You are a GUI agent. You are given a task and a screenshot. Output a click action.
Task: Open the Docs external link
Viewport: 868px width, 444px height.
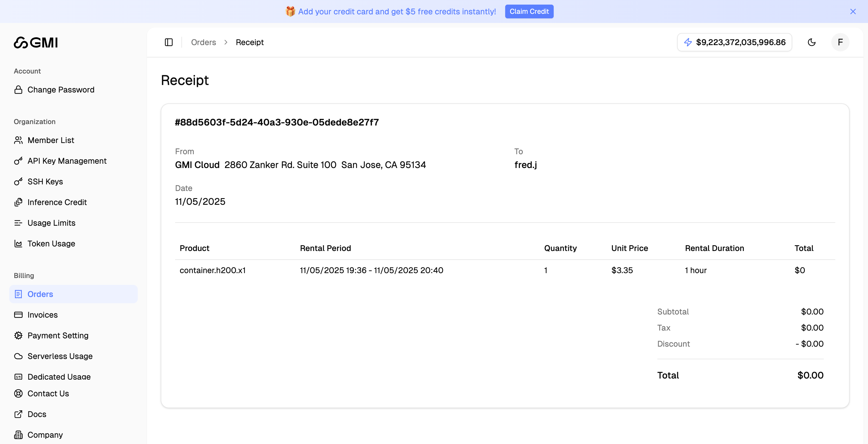pyautogui.click(x=37, y=414)
